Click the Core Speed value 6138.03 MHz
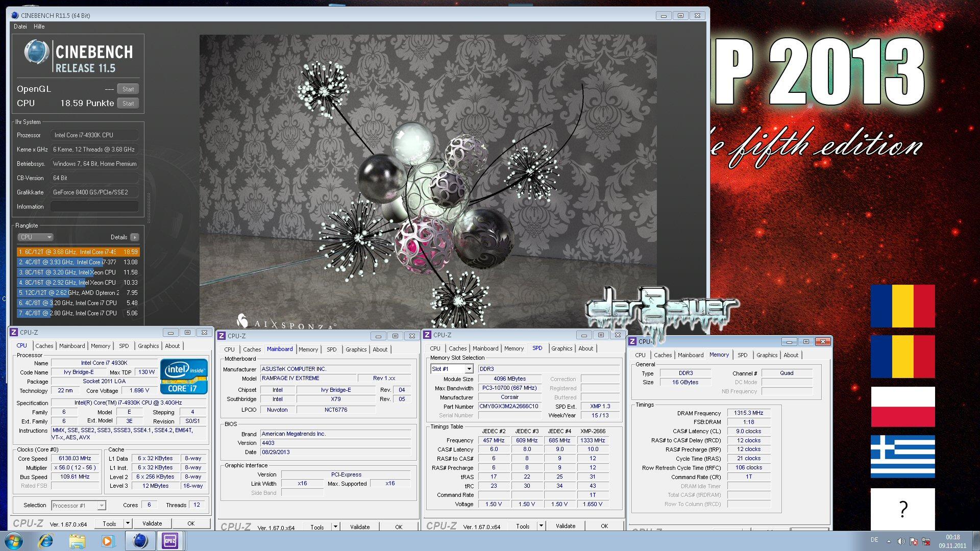This screenshot has width=980, height=551. 75,459
